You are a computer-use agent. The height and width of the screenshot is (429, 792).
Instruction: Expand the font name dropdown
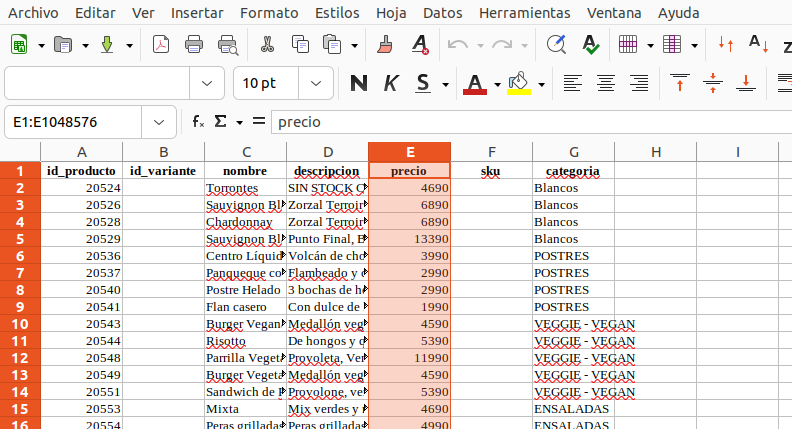(x=207, y=83)
